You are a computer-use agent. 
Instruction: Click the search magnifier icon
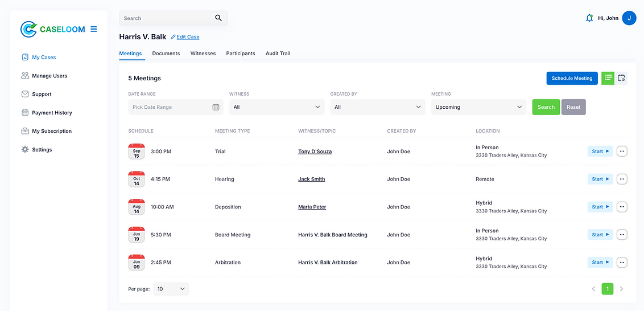218,18
